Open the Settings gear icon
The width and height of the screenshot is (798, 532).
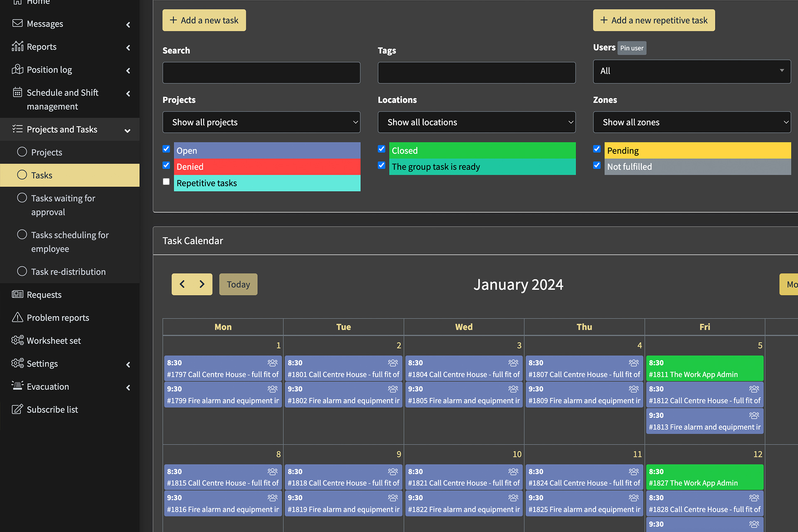(17, 363)
